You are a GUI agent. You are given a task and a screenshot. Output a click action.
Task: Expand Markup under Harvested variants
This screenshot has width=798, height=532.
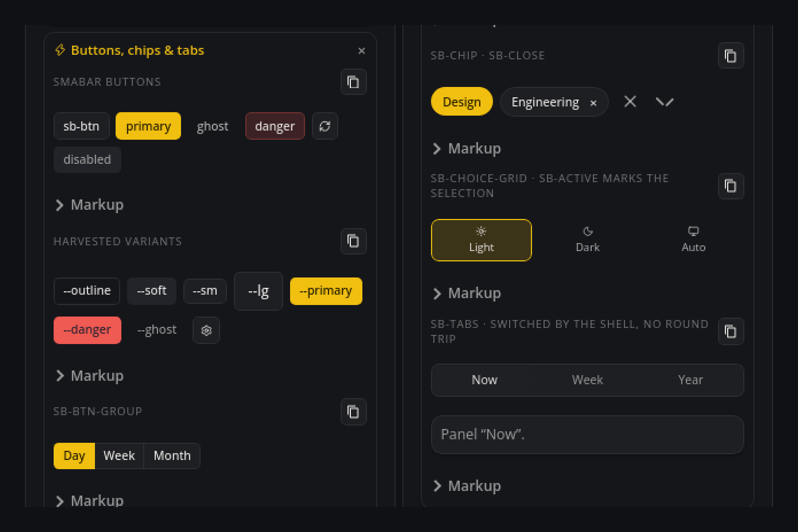[x=89, y=376]
